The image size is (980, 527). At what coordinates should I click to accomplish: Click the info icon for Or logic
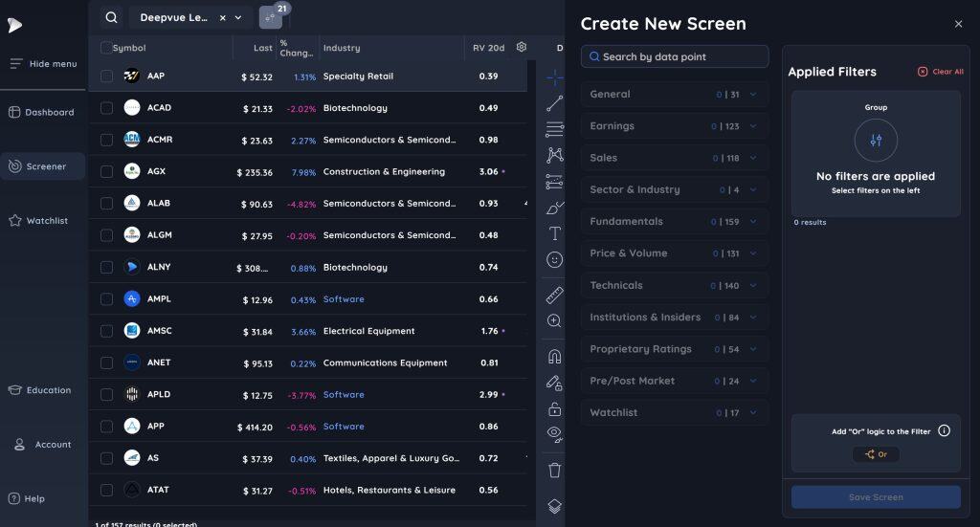click(x=944, y=430)
